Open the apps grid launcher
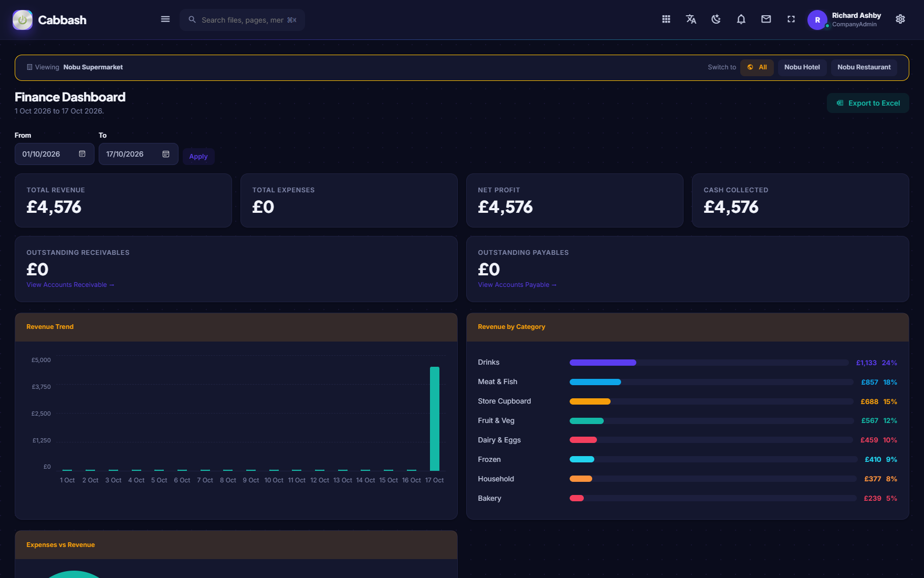 click(x=666, y=19)
